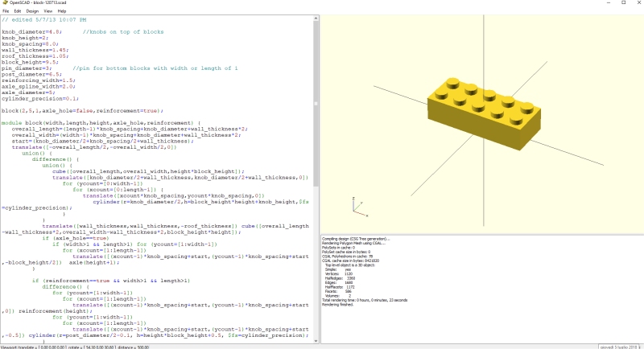Click console line "Total rendering time"
Screen dimensions: 644x349
(365, 300)
